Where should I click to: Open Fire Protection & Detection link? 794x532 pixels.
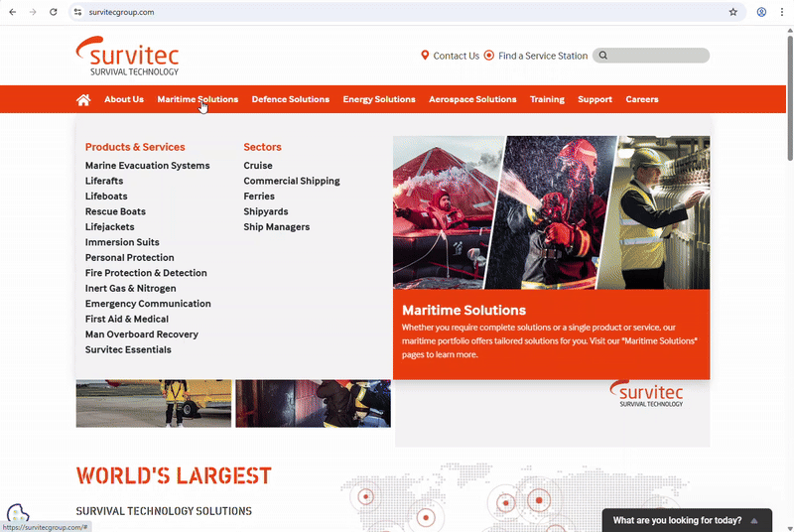tap(146, 273)
